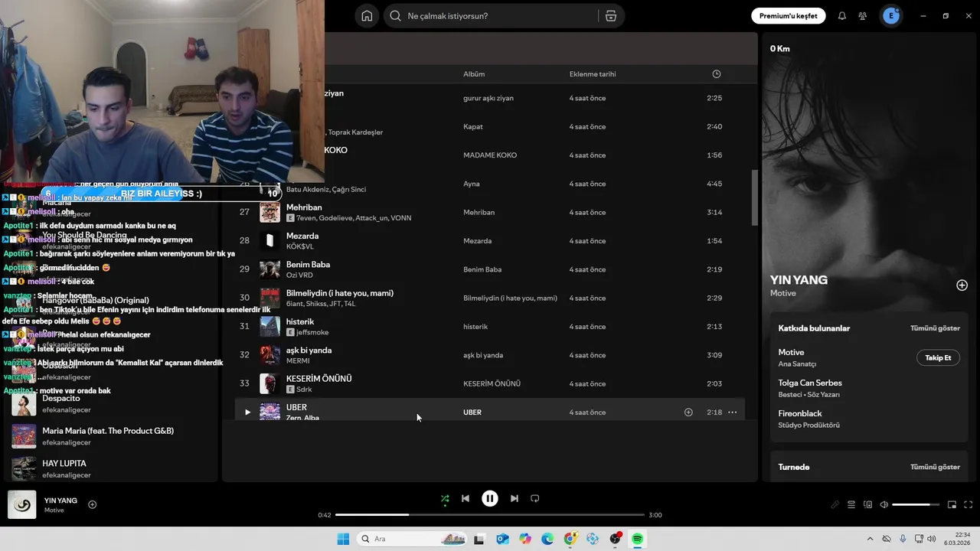Open Copilot from the taskbar
This screenshot has width=980, height=551.
point(525,539)
